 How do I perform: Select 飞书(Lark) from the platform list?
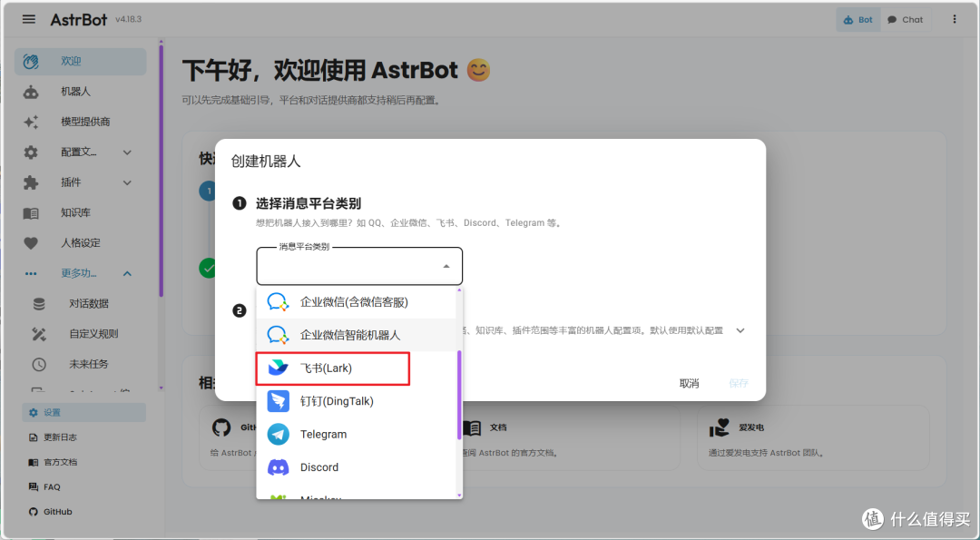(x=357, y=368)
